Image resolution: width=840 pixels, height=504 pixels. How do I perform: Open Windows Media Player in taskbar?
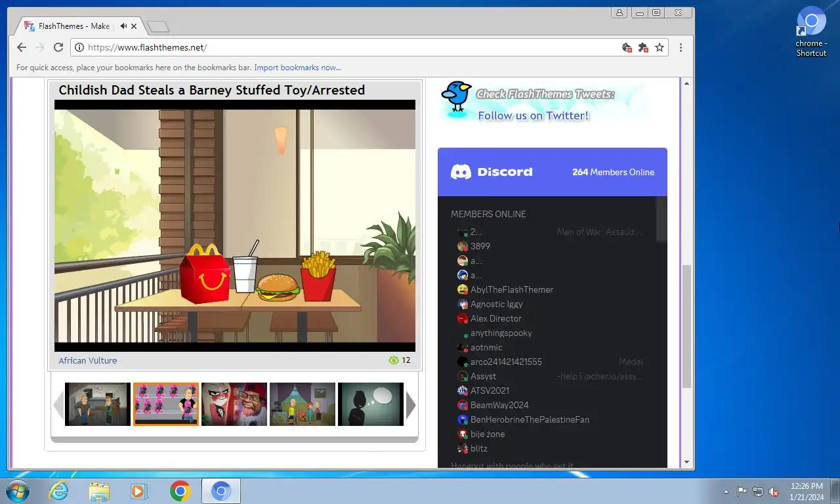click(x=139, y=491)
